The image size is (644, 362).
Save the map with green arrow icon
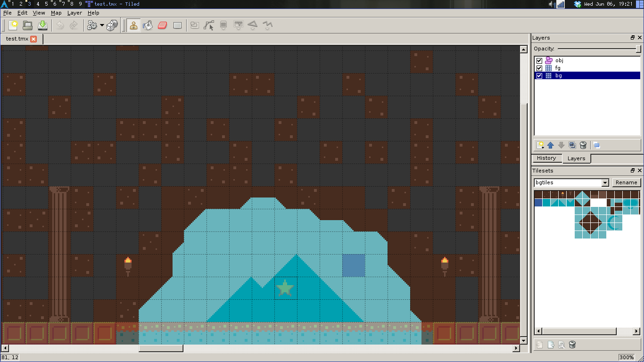coord(42,25)
